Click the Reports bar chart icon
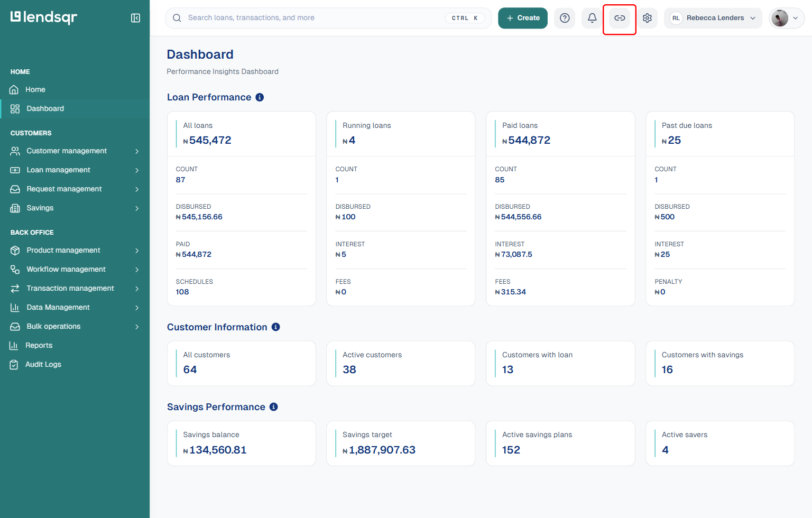 pyautogui.click(x=14, y=346)
